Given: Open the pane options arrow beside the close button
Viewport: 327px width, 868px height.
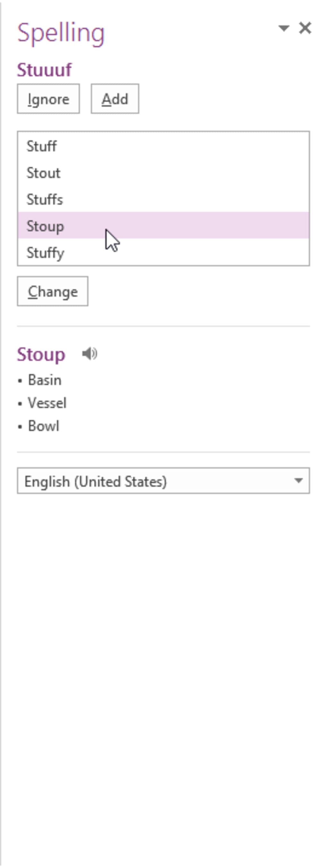Looking at the screenshot, I should (x=284, y=29).
